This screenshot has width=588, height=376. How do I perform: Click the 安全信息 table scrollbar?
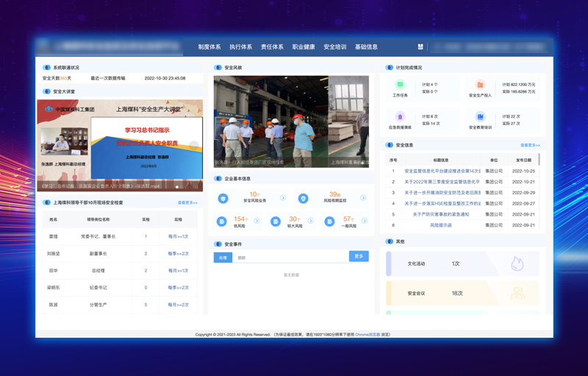pyautogui.click(x=540, y=160)
